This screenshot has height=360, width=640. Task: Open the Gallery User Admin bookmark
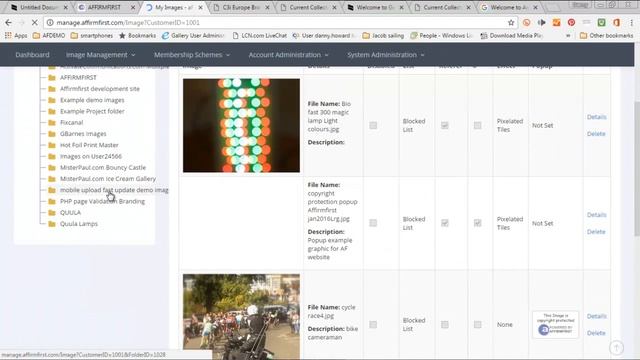click(193, 36)
